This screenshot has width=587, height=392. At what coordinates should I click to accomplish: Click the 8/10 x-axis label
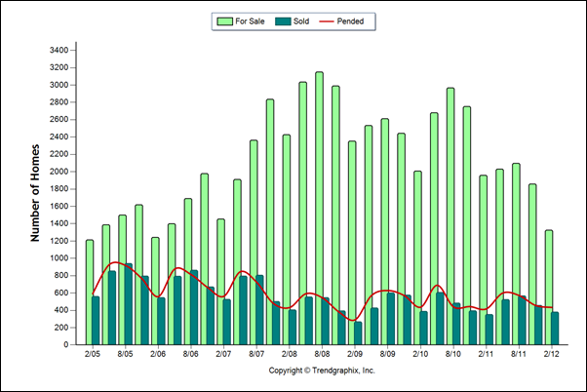tap(453, 354)
